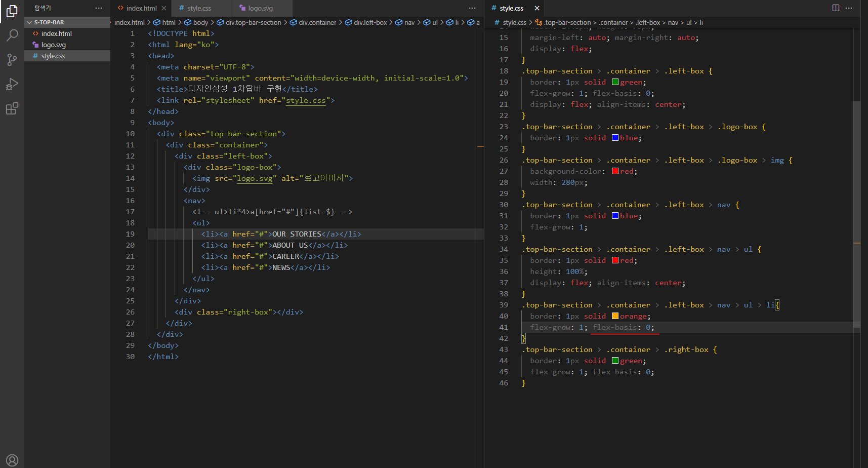Place cursor on CAREER list item text
This screenshot has width=868, height=468.
click(286, 256)
